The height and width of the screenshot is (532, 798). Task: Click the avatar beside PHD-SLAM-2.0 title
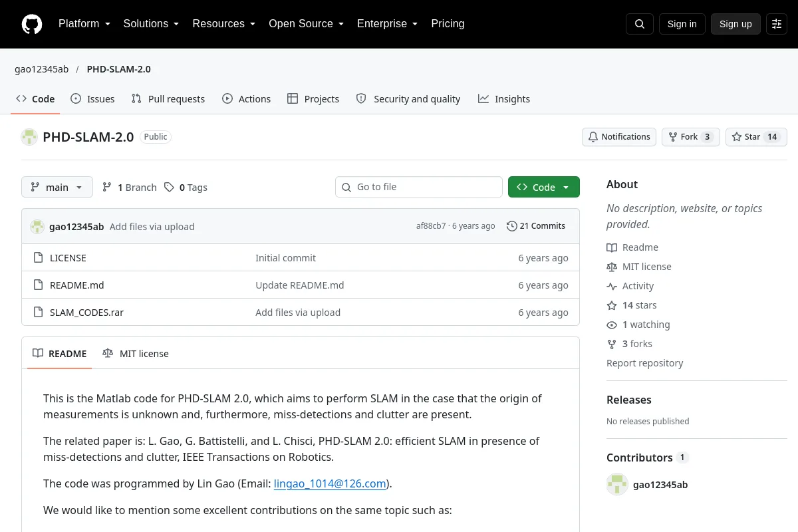29,137
